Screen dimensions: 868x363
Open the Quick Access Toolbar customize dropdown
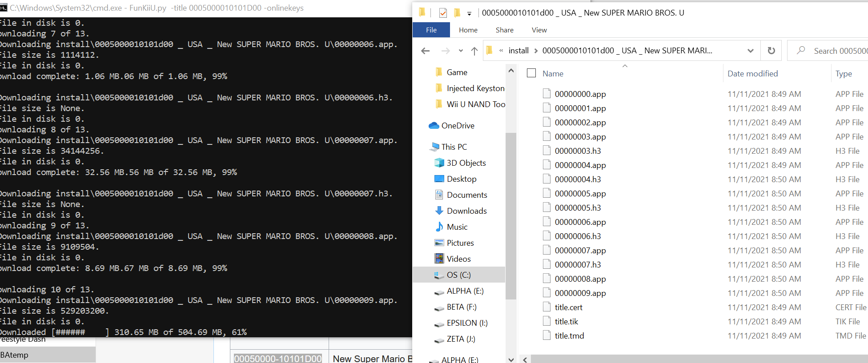click(x=469, y=14)
